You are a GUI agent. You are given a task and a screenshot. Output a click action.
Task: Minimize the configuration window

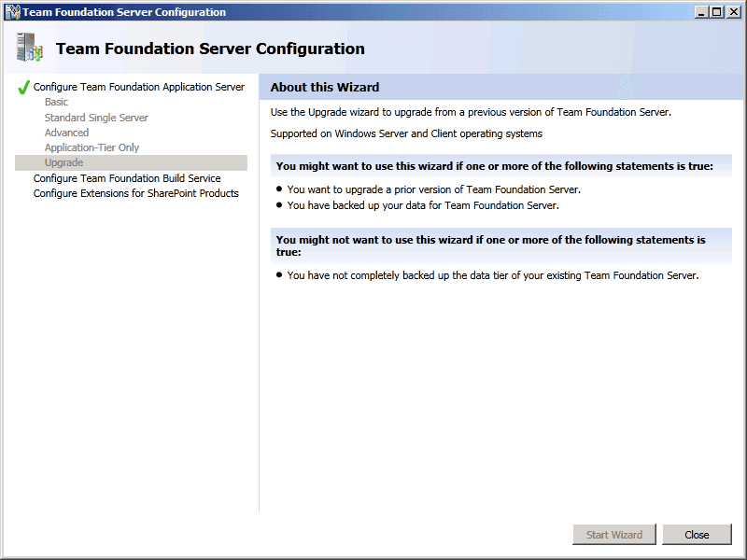click(701, 12)
